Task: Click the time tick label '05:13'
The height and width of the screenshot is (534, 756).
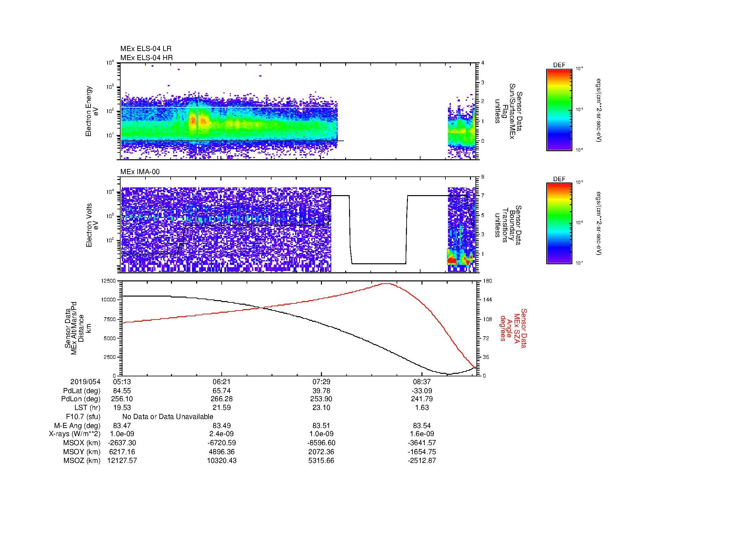Action: 122,382
